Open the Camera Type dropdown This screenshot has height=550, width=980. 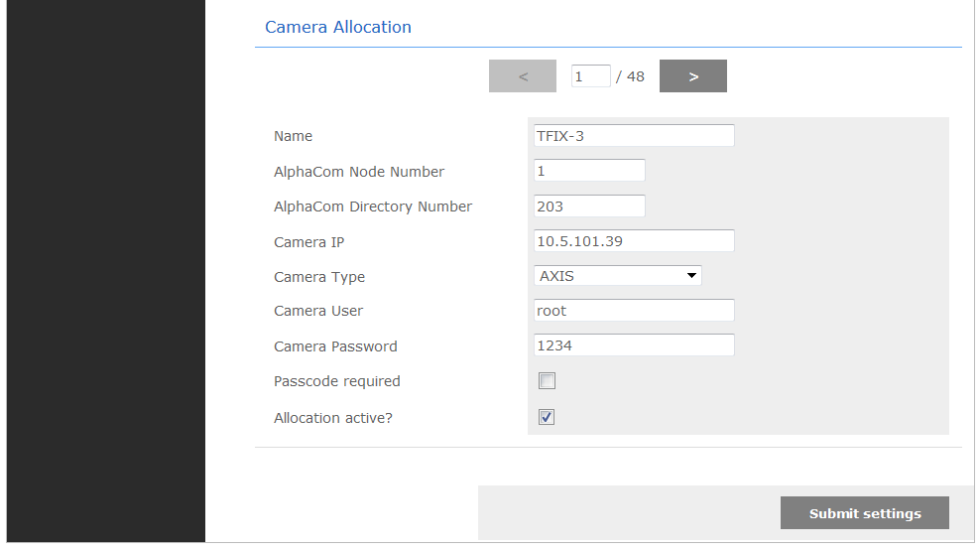pyautogui.click(x=618, y=276)
